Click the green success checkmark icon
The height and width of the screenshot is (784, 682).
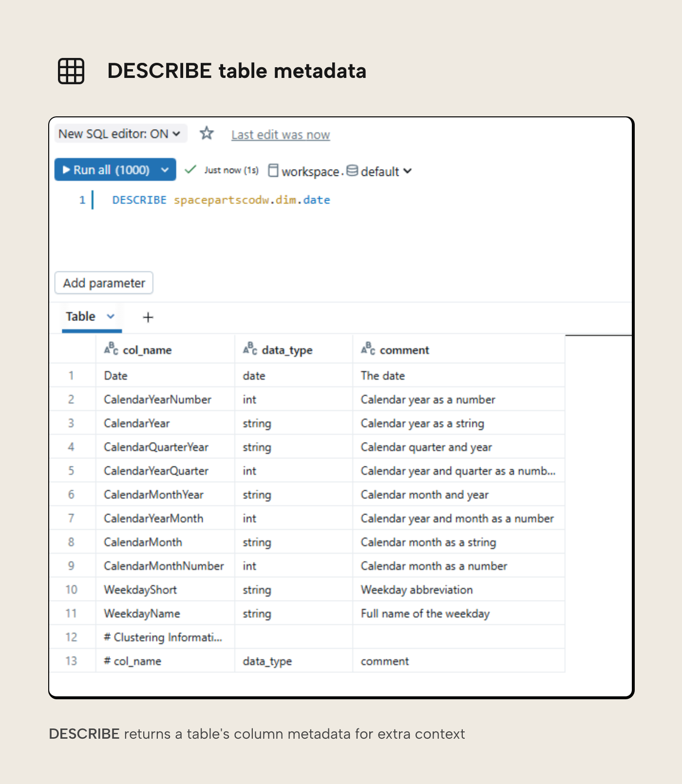coord(190,169)
